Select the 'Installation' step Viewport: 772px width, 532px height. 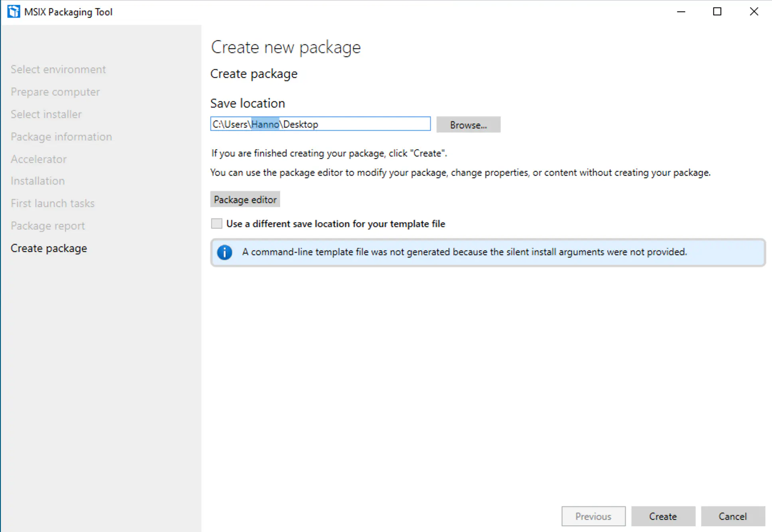[x=37, y=181]
